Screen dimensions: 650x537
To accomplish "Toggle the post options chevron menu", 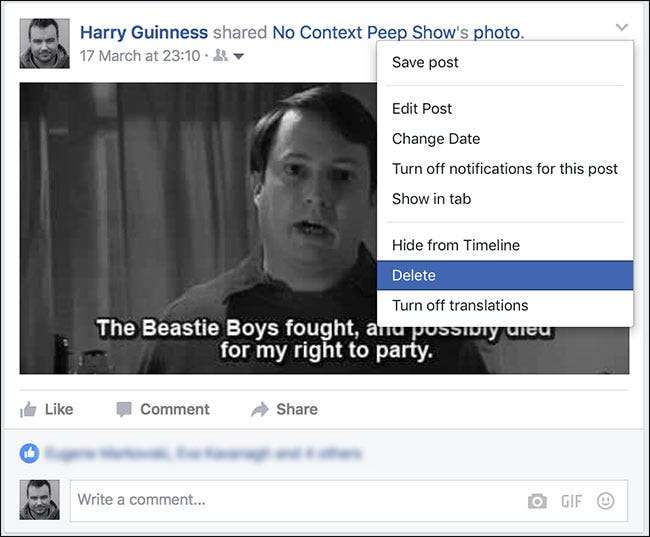I will 622,28.
